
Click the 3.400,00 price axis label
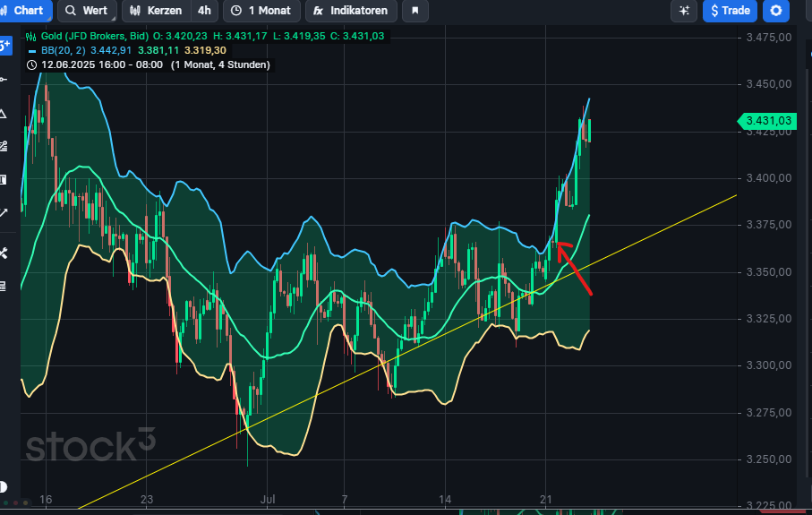pos(768,178)
